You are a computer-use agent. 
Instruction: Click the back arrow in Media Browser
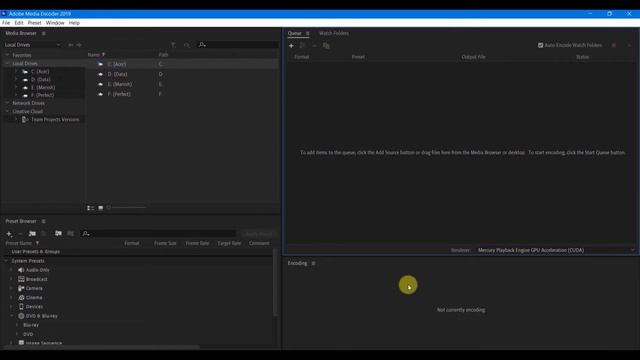pos(71,45)
